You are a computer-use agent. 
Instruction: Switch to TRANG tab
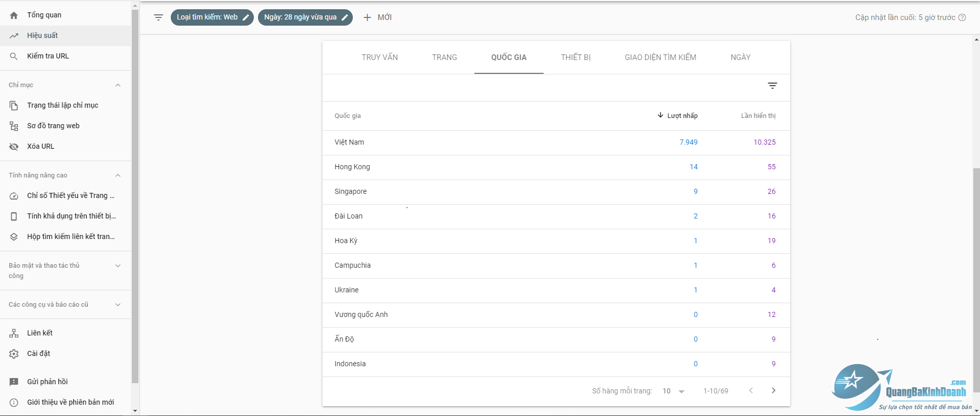pos(445,57)
